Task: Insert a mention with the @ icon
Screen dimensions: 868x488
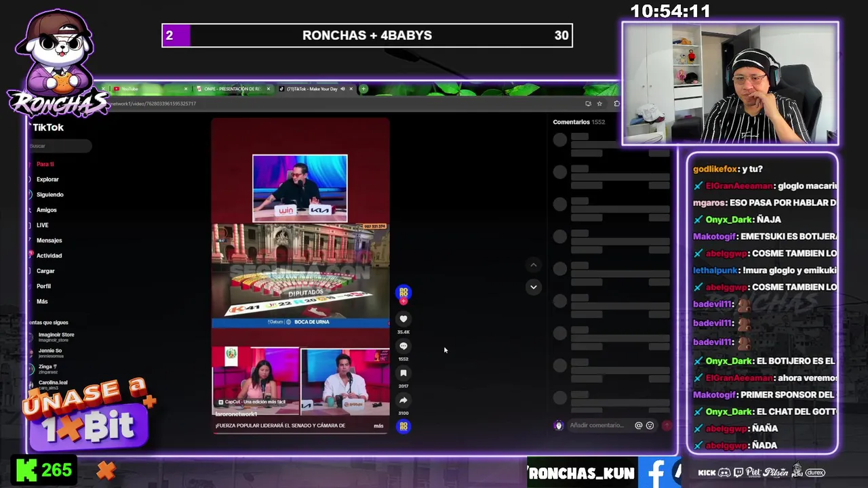Action: tap(638, 426)
